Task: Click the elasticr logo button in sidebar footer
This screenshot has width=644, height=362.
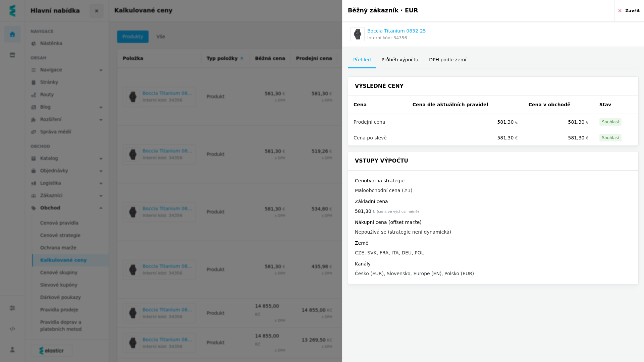Action: pyautogui.click(x=51, y=351)
